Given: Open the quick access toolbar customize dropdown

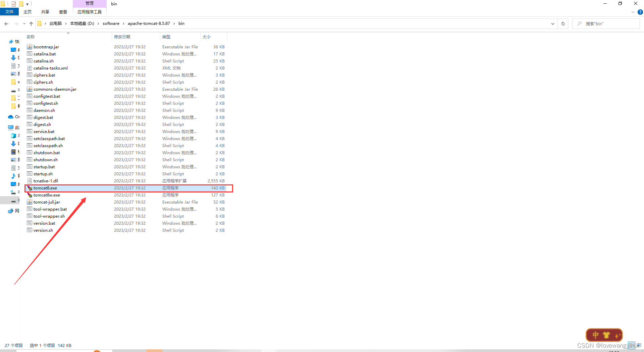Looking at the screenshot, I should pyautogui.click(x=28, y=4).
